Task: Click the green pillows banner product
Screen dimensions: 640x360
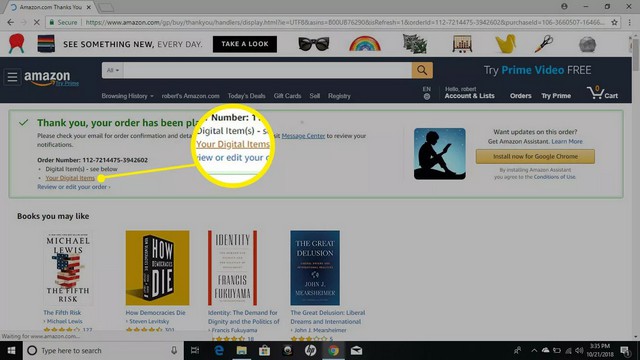Action: pyautogui.click(x=415, y=44)
